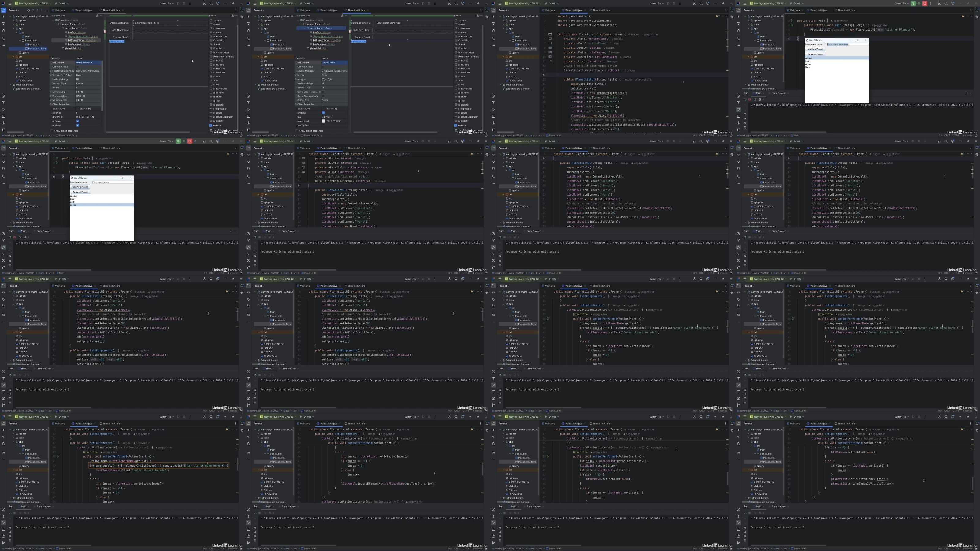Open Layout Manager GridLayoutManager value dropdown
Screen dimensions: 980x551
(x=334, y=71)
